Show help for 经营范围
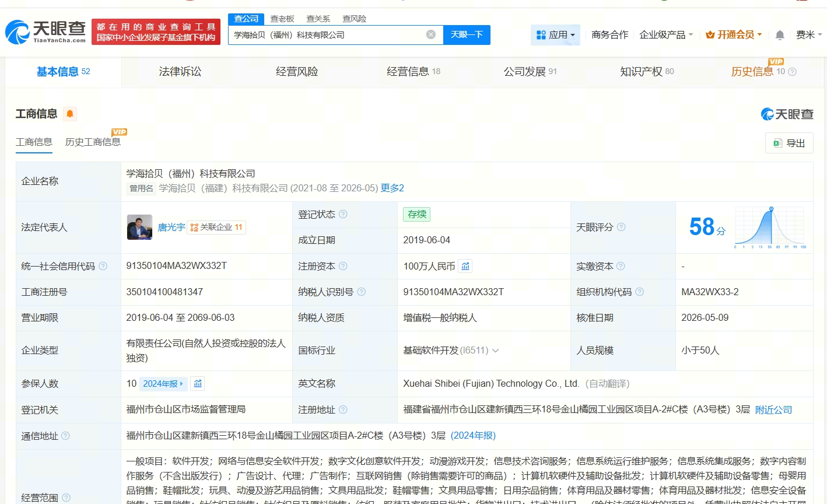Screen dimensions: 827x504 pyautogui.click(x=66, y=498)
